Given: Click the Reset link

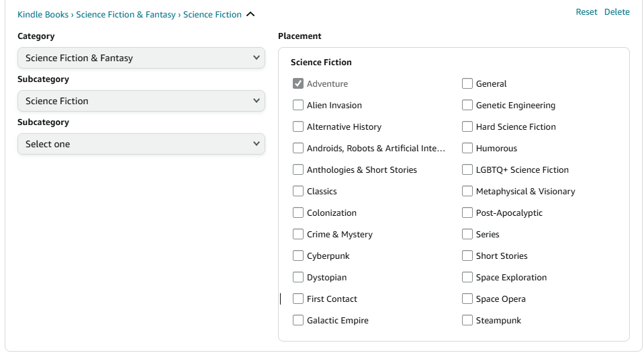Looking at the screenshot, I should pos(586,12).
